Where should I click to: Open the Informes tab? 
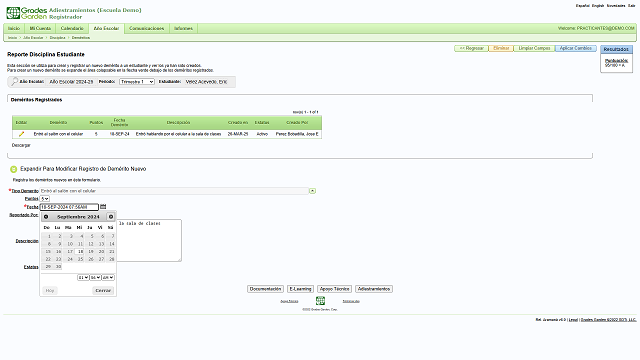coord(183,29)
